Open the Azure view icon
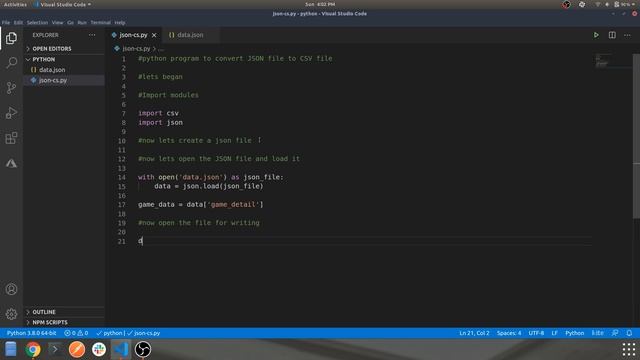 click(11, 163)
